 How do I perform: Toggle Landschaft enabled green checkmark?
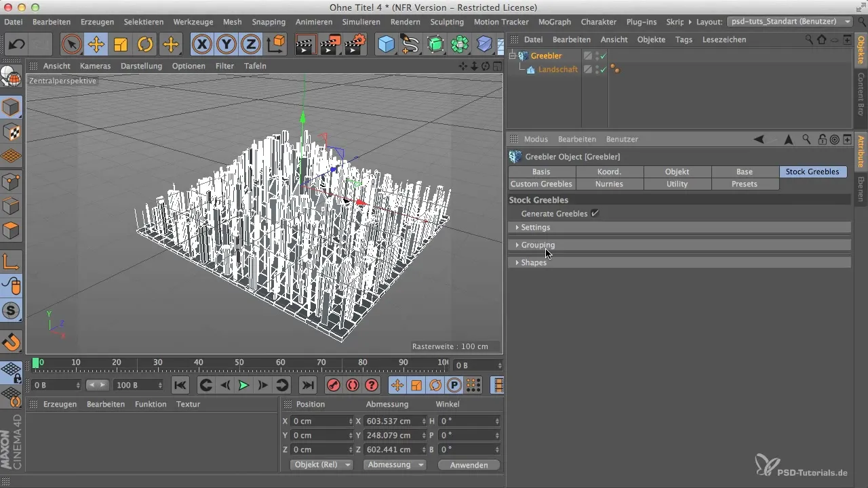[x=604, y=69]
